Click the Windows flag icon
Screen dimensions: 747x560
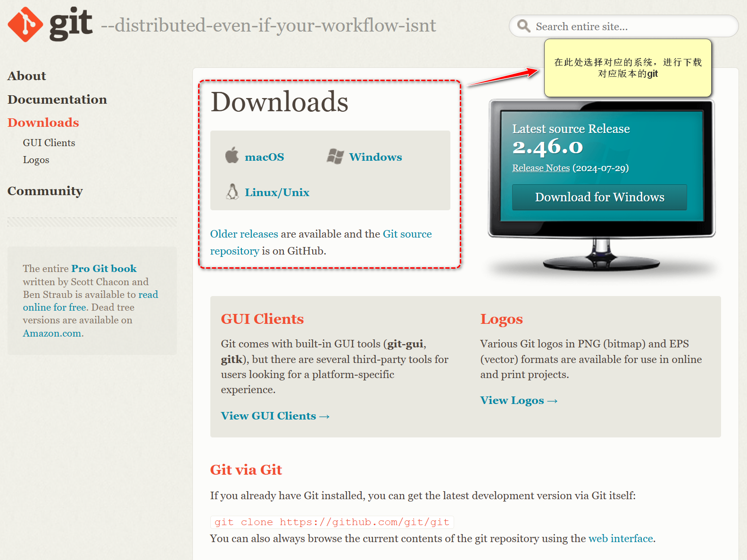pyautogui.click(x=335, y=156)
